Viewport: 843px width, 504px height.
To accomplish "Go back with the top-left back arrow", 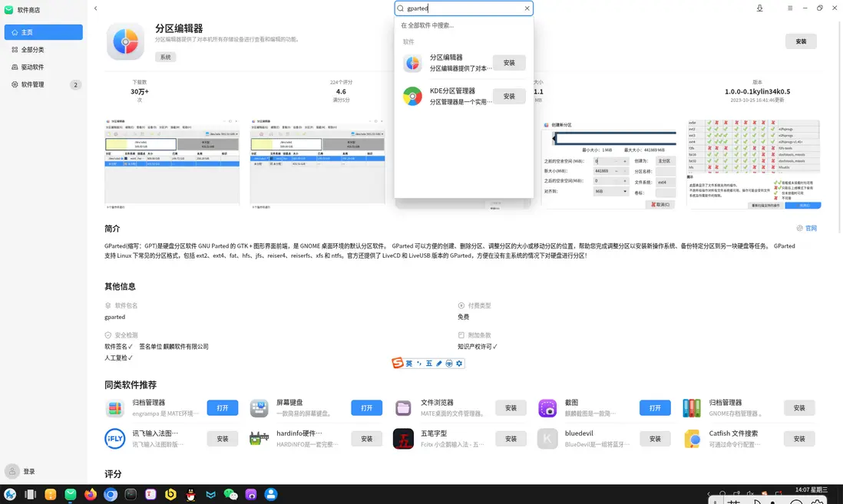I will [x=96, y=8].
